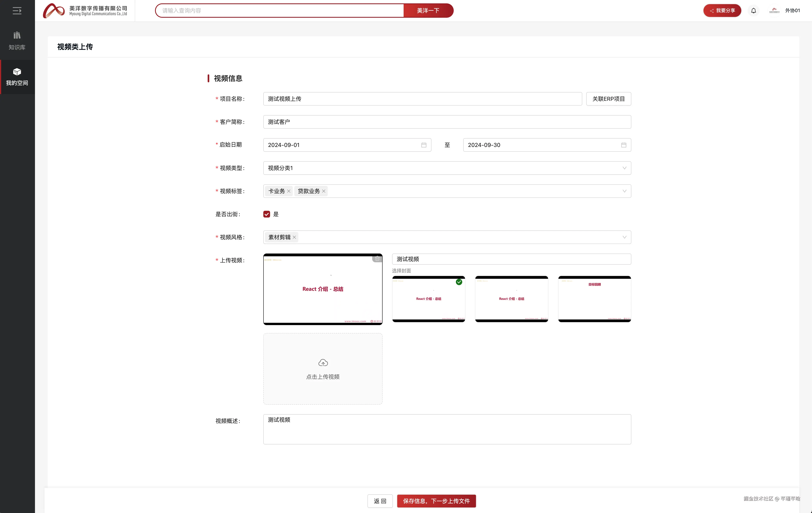Image resolution: width=812 pixels, height=513 pixels.
Task: Click the cloud upload video icon
Action: [323, 363]
